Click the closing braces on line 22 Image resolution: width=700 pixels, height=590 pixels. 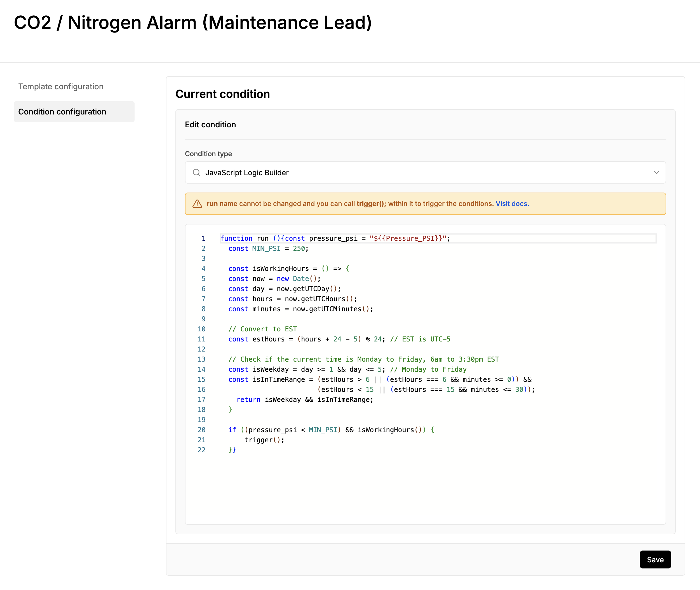[232, 450]
